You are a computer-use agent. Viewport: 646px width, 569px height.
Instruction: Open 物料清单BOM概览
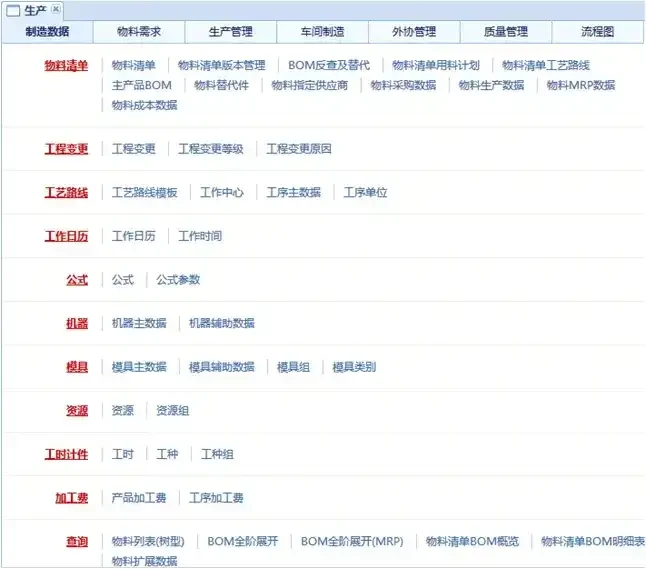tap(473, 541)
